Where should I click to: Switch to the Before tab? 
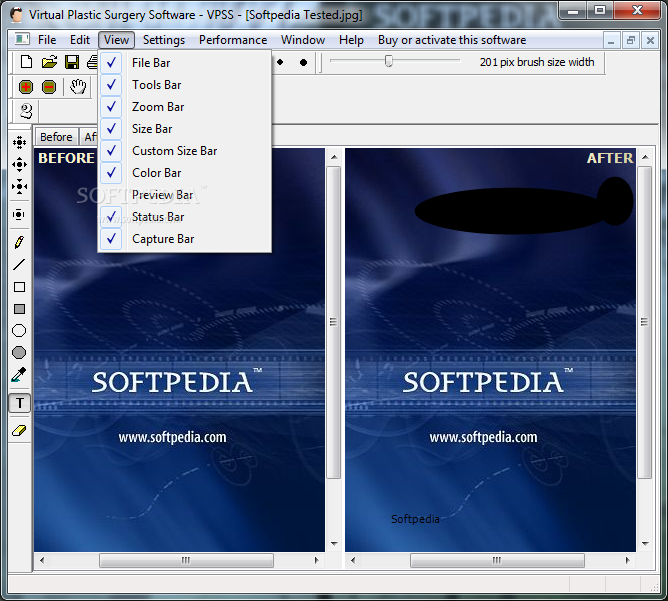pyautogui.click(x=56, y=137)
